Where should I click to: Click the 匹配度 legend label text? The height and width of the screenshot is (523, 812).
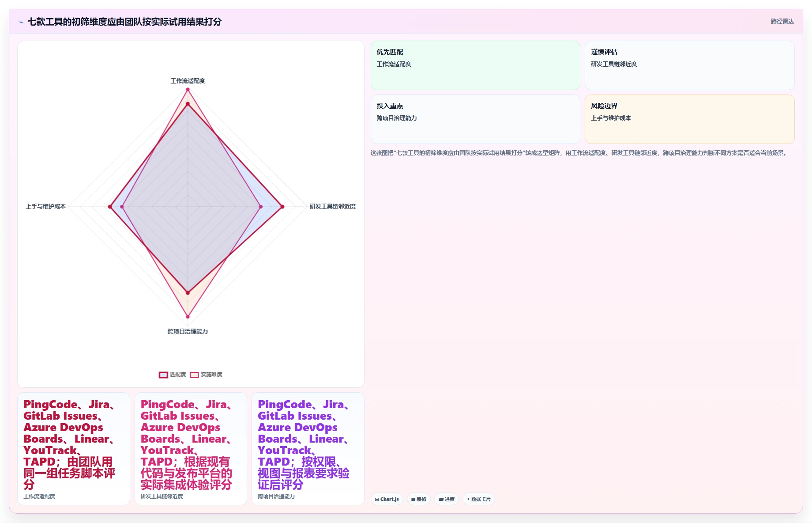pos(178,375)
